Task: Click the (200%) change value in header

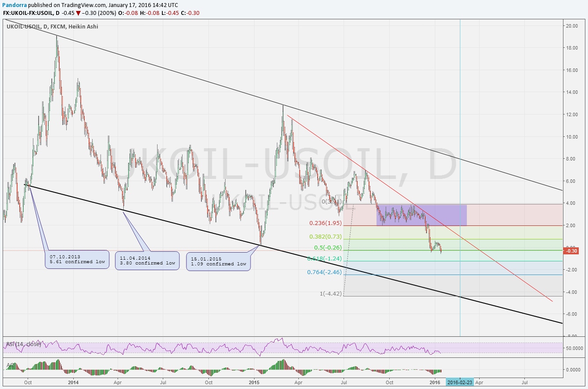Action: pos(108,13)
